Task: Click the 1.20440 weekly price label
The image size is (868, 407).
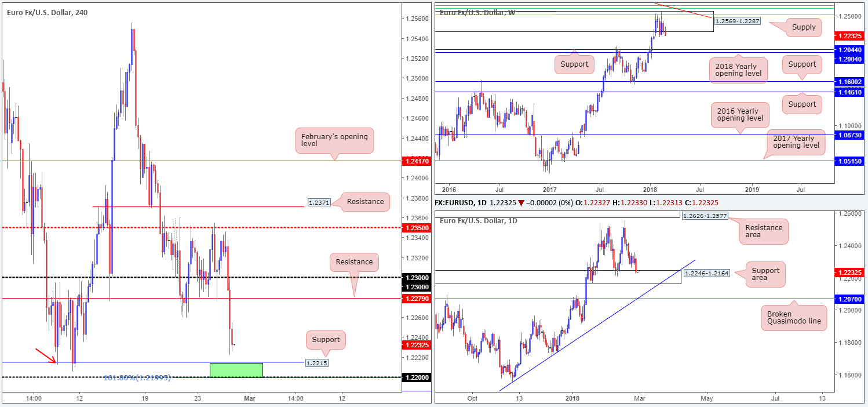Action: pos(851,50)
